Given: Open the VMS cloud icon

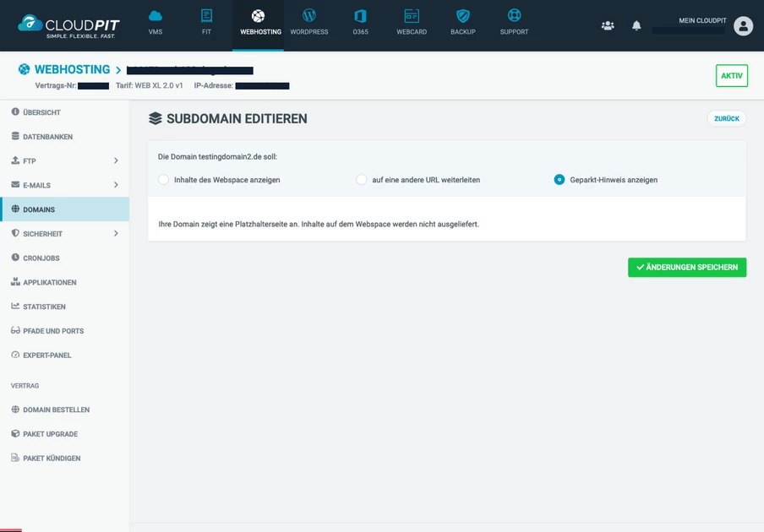Looking at the screenshot, I should click(156, 16).
